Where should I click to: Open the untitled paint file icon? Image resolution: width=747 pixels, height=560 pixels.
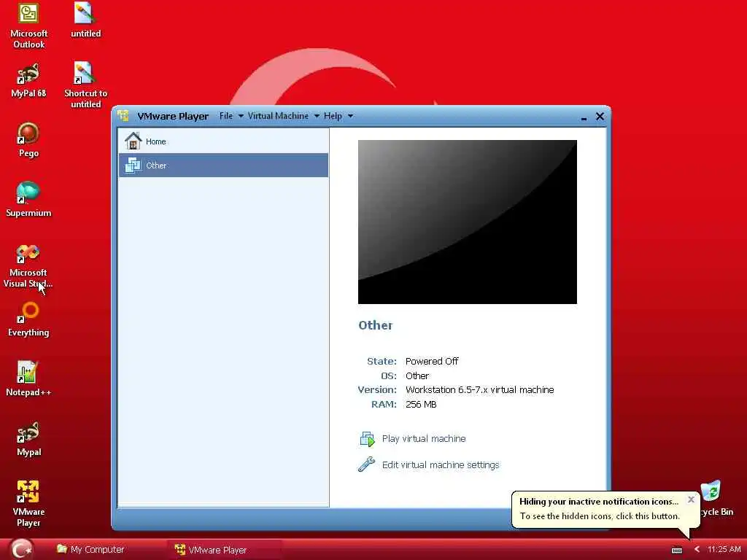click(85, 21)
